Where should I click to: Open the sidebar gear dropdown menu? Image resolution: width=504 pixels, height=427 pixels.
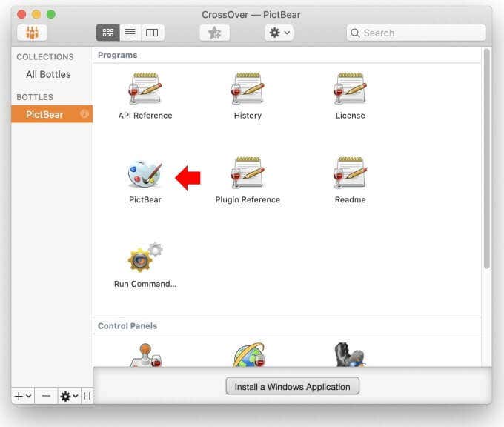pyautogui.click(x=70, y=396)
